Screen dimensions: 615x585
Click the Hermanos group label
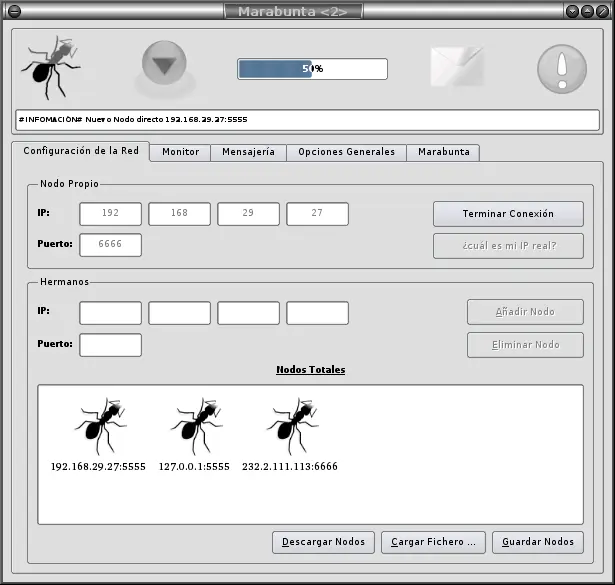click(64, 282)
